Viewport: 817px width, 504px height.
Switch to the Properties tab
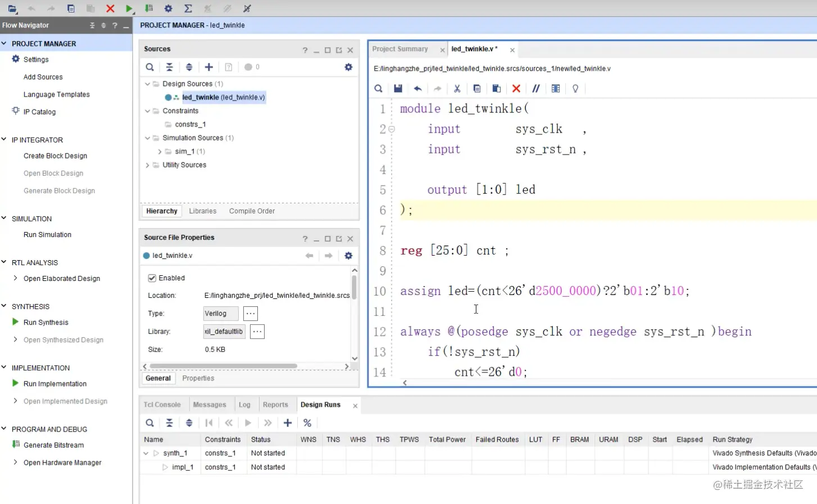point(198,378)
